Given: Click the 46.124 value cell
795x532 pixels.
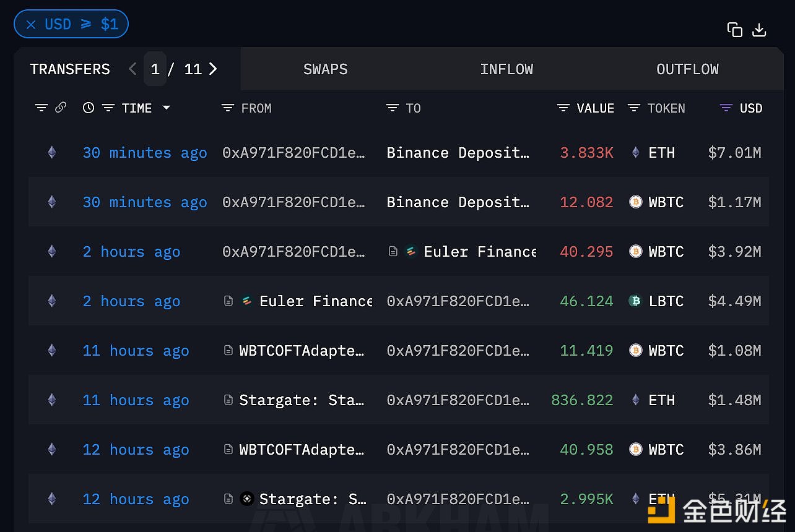Looking at the screenshot, I should tap(586, 301).
